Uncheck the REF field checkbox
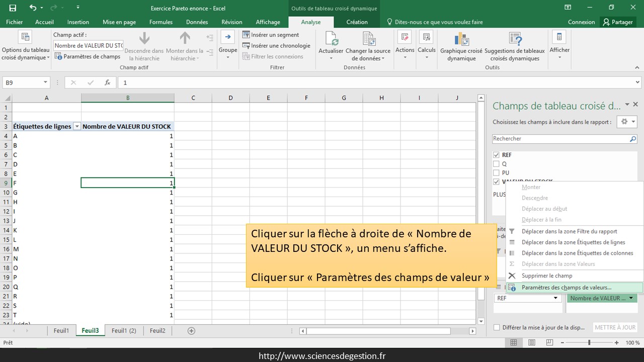 point(497,155)
